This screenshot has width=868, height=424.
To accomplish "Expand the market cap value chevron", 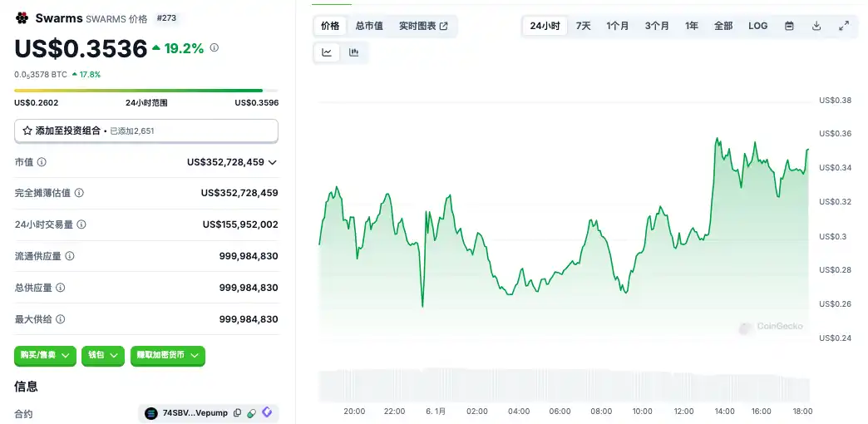I will click(273, 162).
